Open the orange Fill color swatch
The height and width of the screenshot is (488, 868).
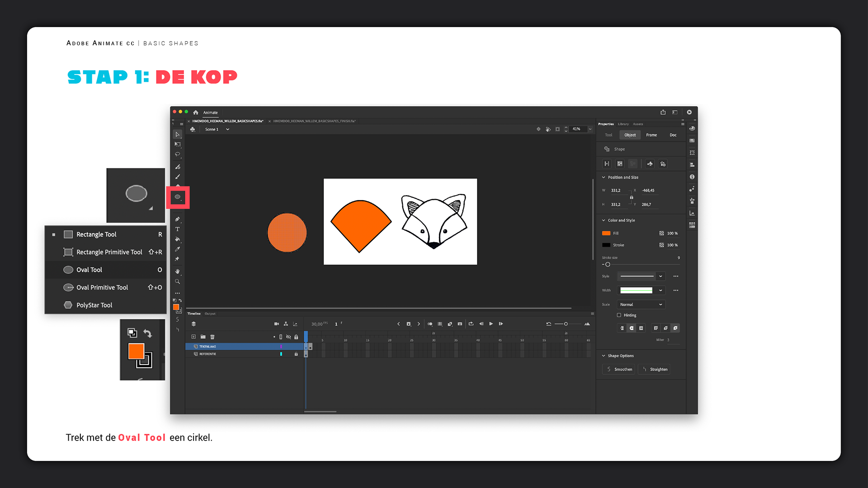606,233
